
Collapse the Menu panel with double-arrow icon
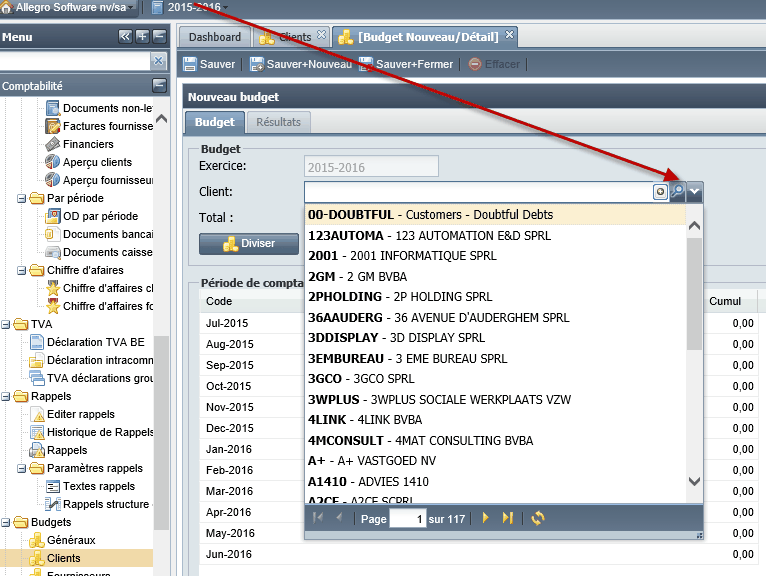click(126, 36)
